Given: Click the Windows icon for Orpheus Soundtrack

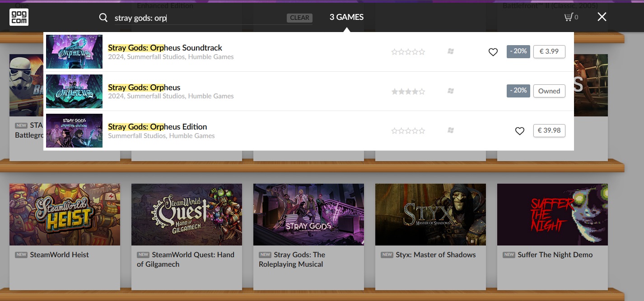Looking at the screenshot, I should [x=450, y=51].
